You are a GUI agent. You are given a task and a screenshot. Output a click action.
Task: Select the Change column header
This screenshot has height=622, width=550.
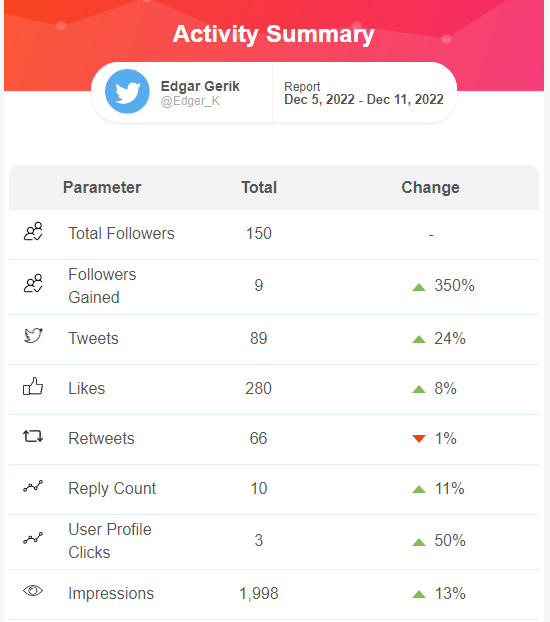tap(431, 187)
